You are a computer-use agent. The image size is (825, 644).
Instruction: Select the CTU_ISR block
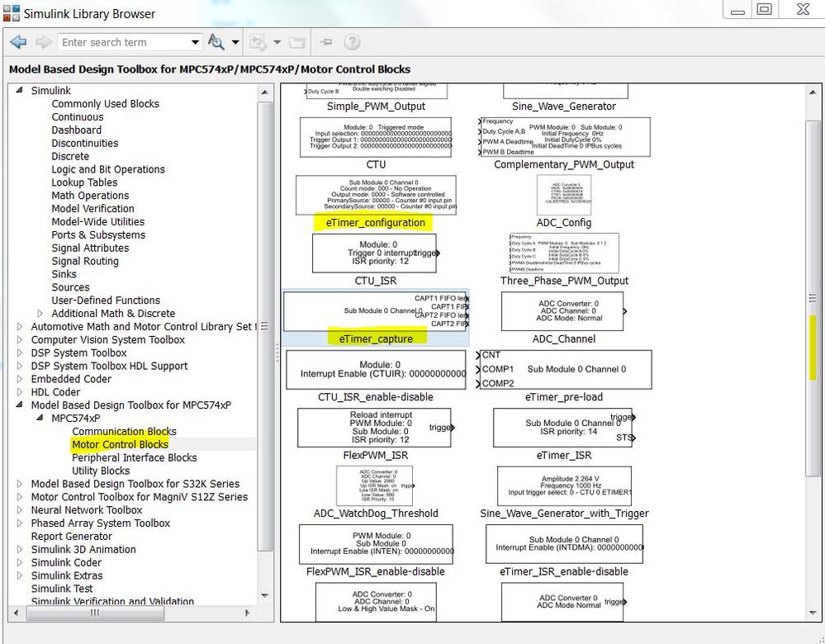point(375,253)
